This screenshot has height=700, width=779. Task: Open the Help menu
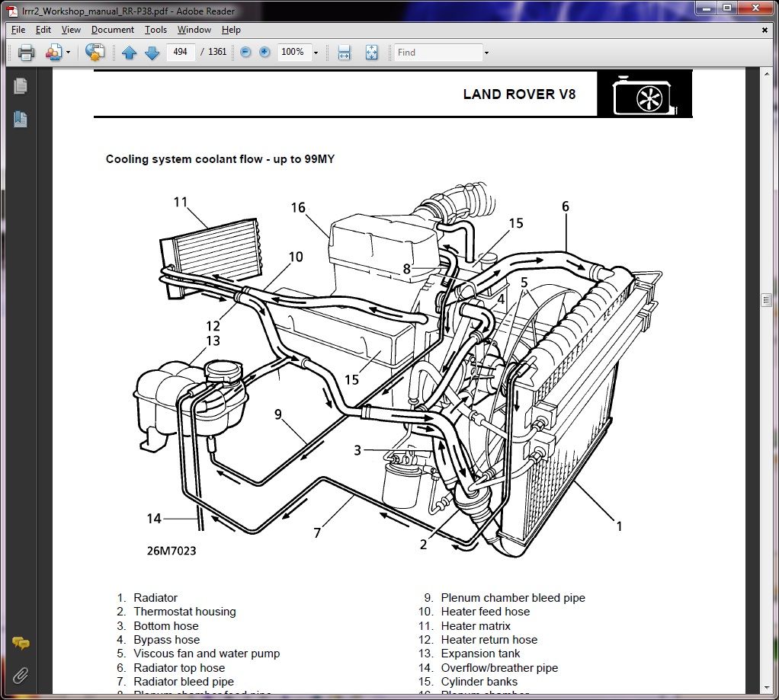[231, 30]
